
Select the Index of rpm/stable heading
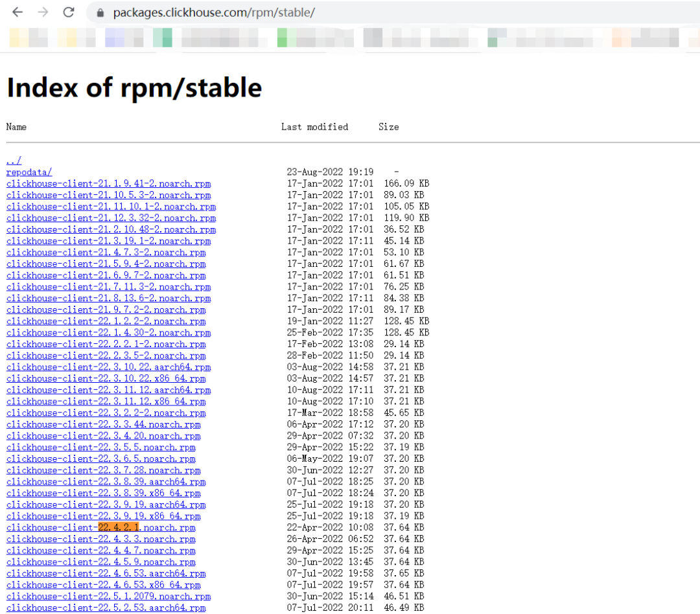tap(134, 87)
